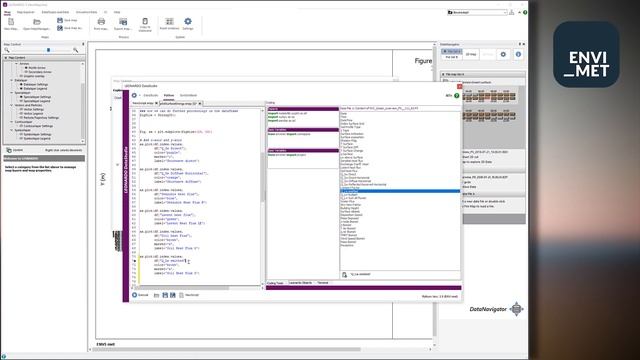Click the Execute script icon
The width and height of the screenshot is (640, 360).
coord(135,295)
